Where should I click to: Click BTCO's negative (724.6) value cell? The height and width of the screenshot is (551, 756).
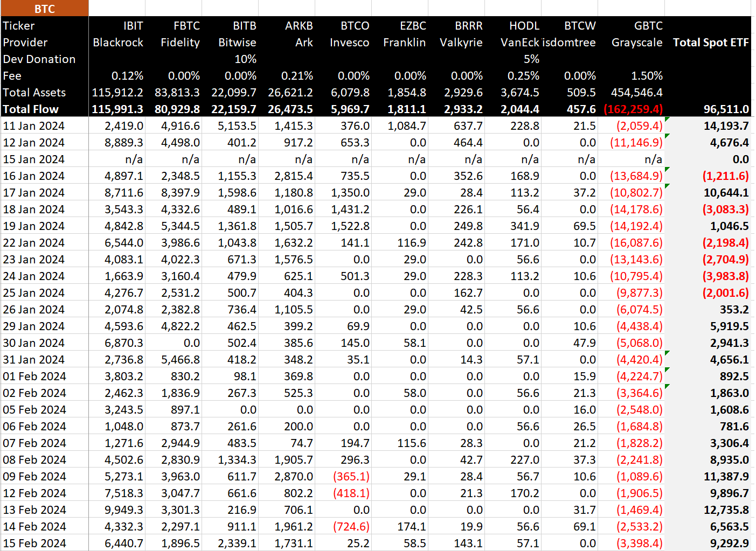(351, 527)
